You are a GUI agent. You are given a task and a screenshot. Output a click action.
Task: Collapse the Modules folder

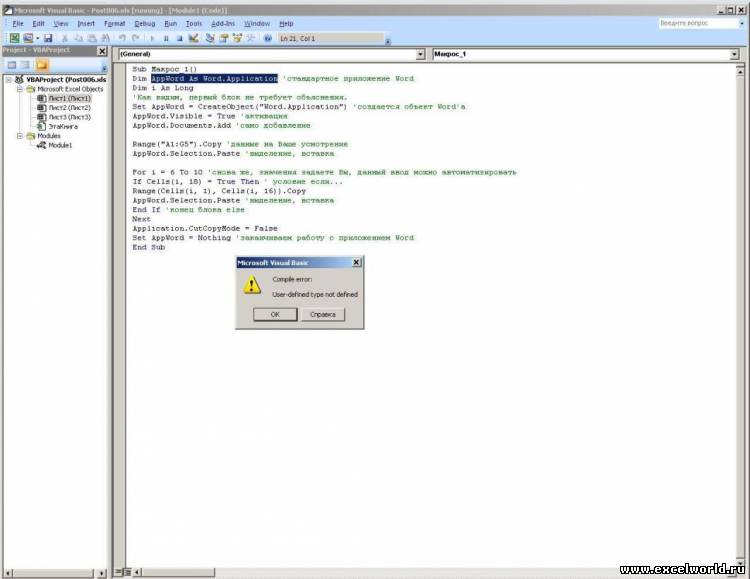point(20,136)
